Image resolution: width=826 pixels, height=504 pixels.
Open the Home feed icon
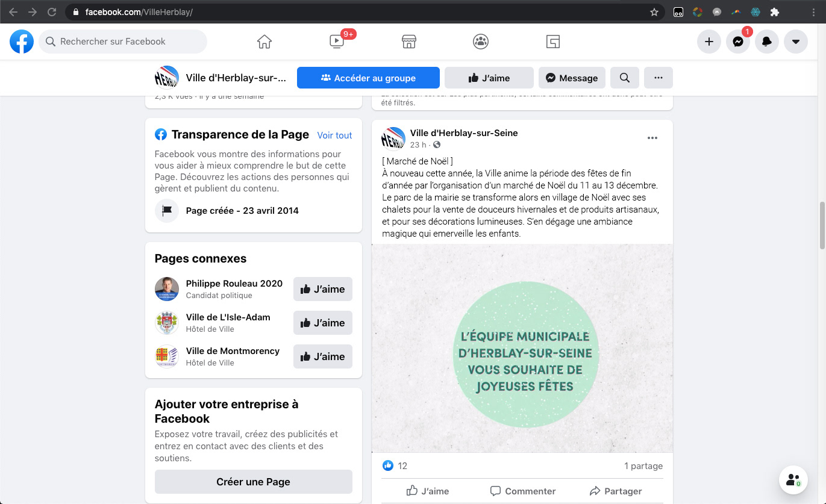[264, 42]
